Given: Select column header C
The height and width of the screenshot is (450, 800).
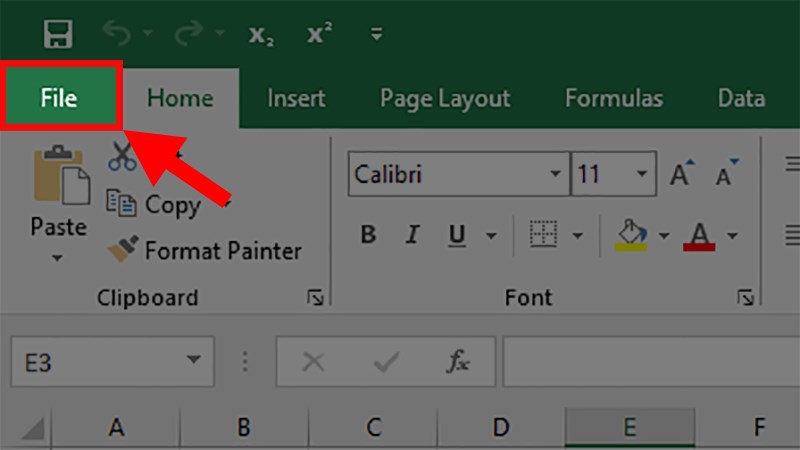Looking at the screenshot, I should click(x=373, y=428).
